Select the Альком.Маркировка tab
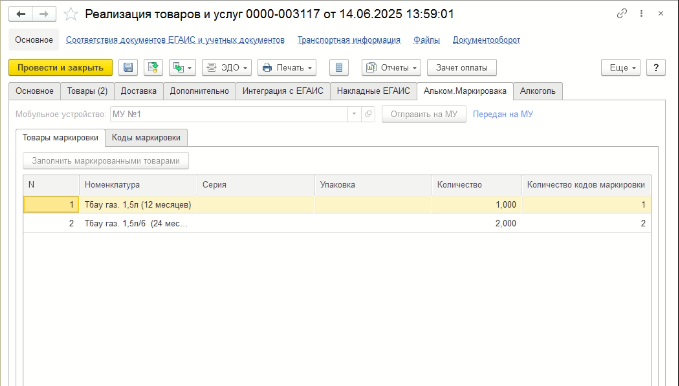The height and width of the screenshot is (386, 679). click(465, 91)
